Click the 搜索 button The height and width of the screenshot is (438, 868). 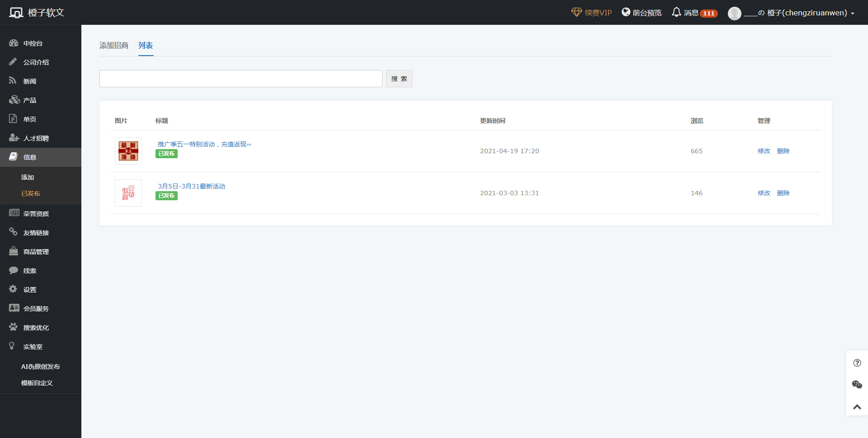[x=399, y=79]
